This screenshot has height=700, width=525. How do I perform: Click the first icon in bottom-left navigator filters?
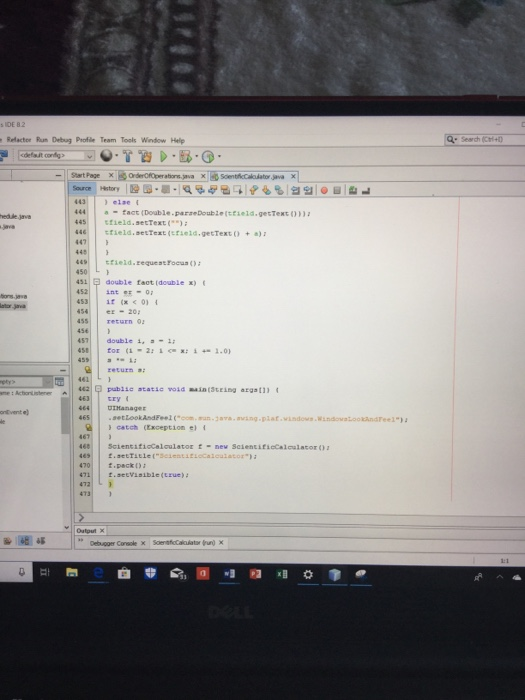[x=8, y=541]
